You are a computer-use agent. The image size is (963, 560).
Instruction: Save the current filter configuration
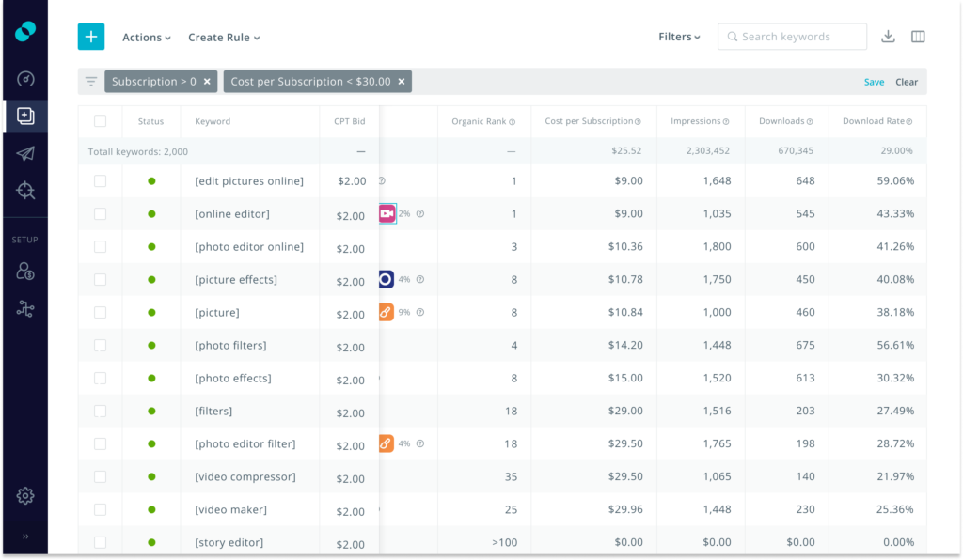(x=874, y=82)
